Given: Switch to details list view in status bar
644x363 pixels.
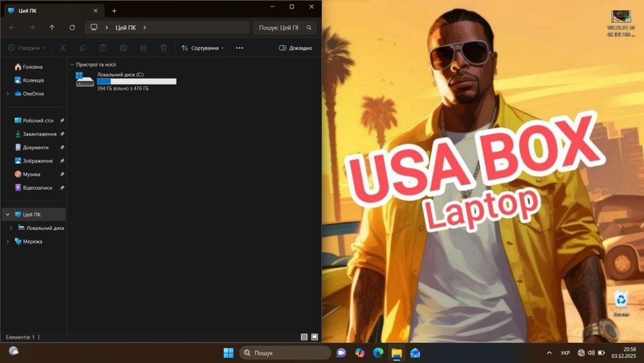Looking at the screenshot, I should coord(304,337).
